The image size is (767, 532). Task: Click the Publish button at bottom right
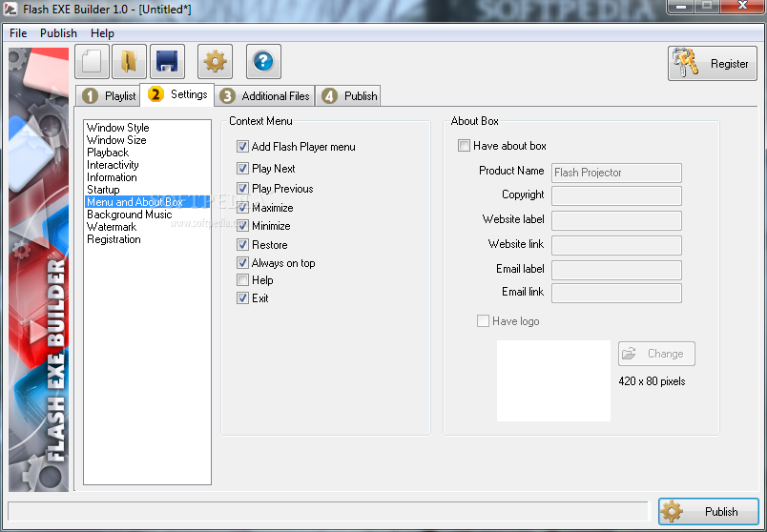(x=708, y=511)
